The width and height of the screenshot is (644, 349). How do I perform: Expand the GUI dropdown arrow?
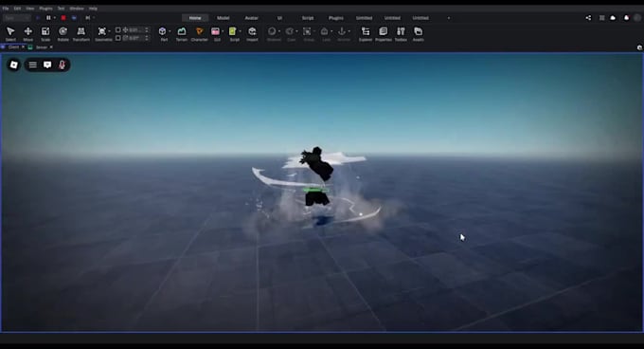tap(223, 31)
